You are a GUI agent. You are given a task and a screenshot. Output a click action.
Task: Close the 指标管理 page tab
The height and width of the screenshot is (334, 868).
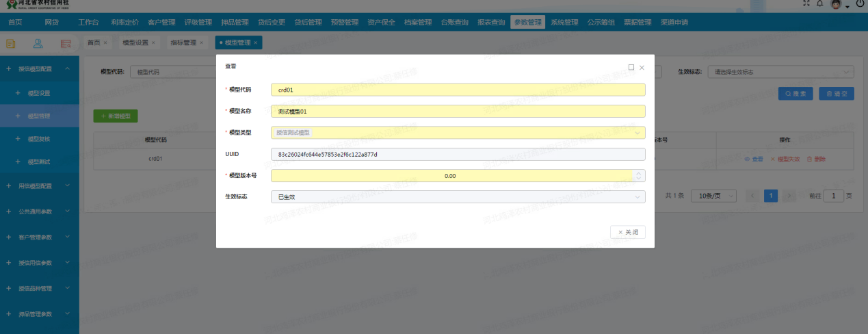pyautogui.click(x=202, y=42)
